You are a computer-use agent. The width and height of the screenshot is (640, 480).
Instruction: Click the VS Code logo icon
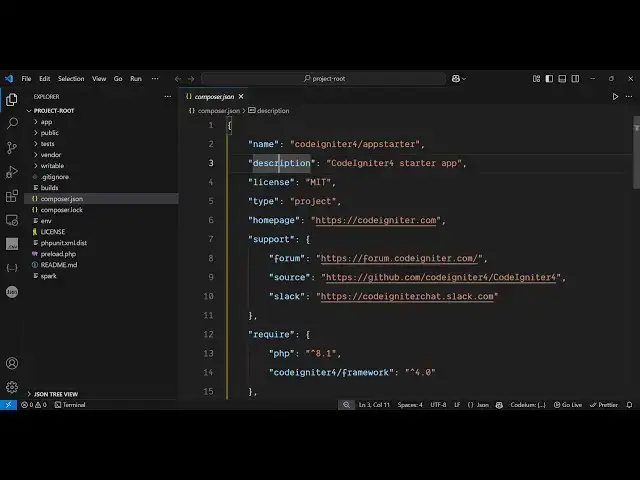pyautogui.click(x=9, y=78)
